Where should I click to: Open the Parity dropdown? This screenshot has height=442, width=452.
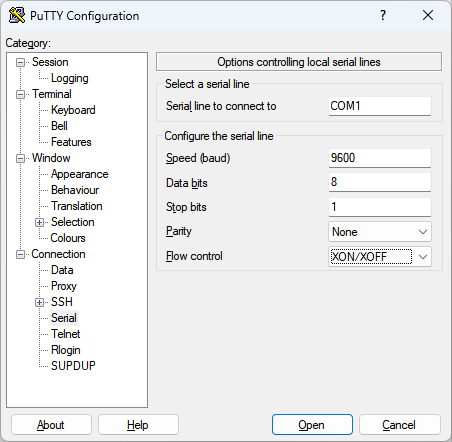[x=380, y=232]
